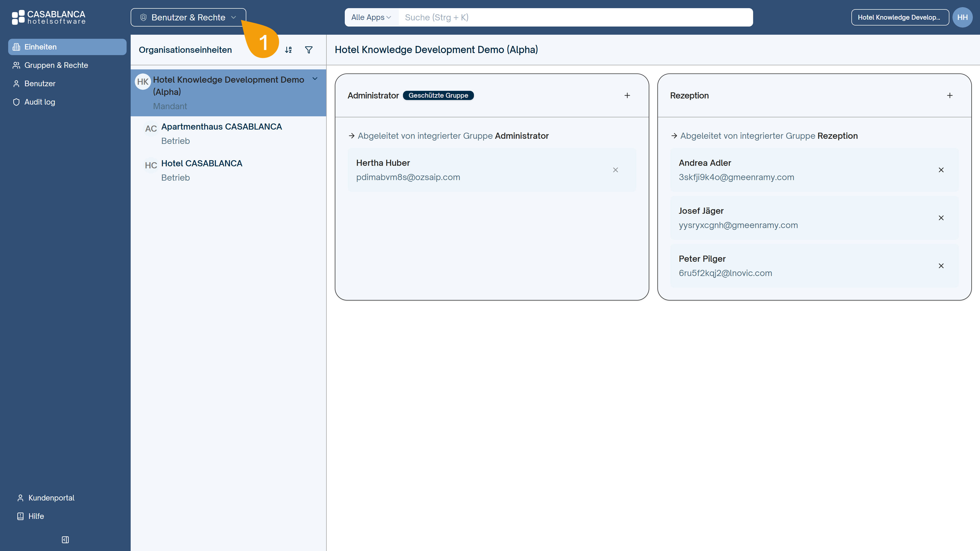The width and height of the screenshot is (980, 551).
Task: Open Hilfe in the sidebar
Action: coord(30,516)
